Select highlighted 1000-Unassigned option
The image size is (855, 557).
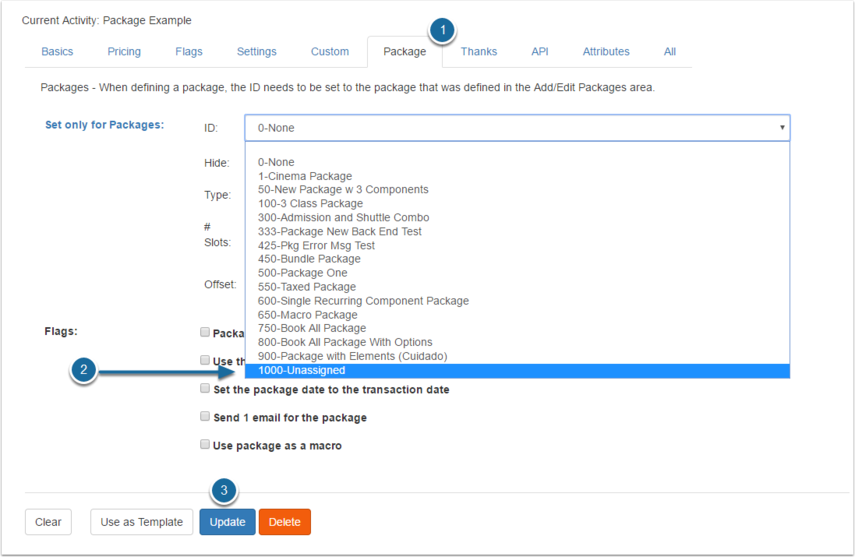tap(517, 370)
